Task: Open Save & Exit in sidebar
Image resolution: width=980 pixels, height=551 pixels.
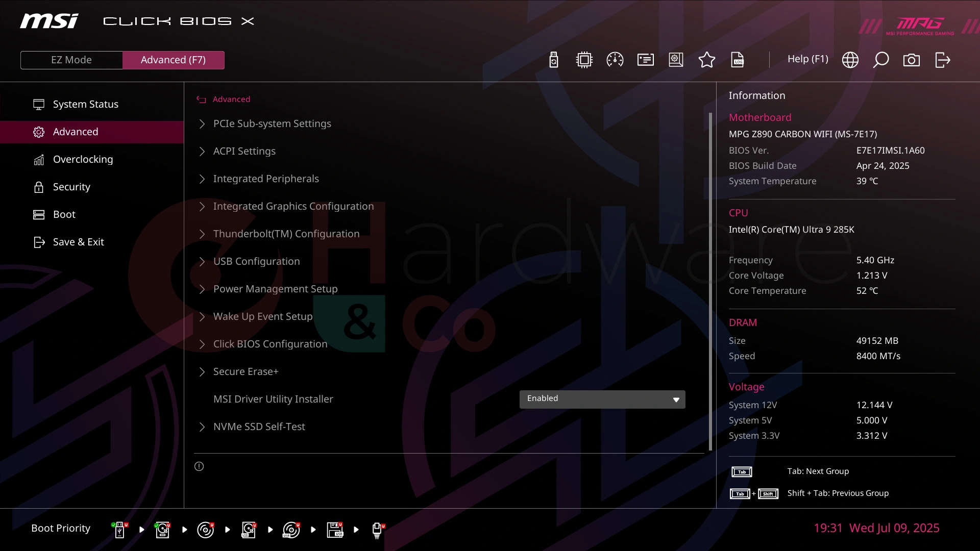Action: coord(92,242)
